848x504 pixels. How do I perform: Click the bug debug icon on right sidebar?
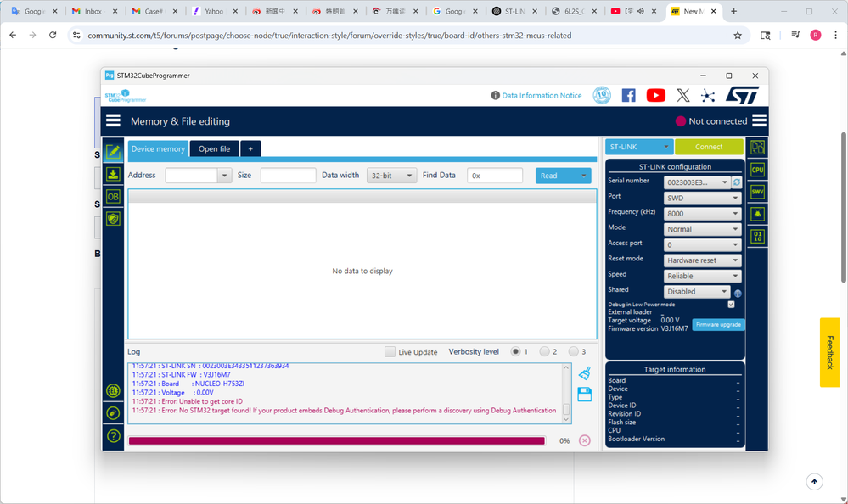click(x=758, y=214)
